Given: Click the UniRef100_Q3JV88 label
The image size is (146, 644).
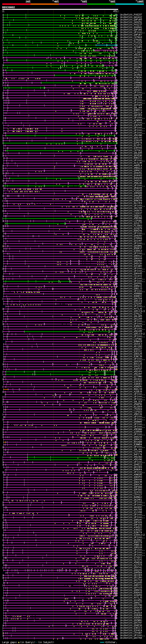Looking at the screenshot, I should click(131, 512).
